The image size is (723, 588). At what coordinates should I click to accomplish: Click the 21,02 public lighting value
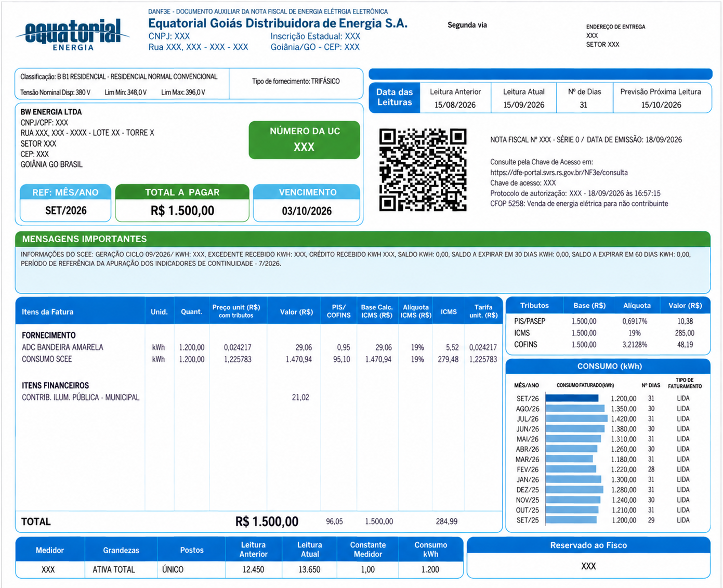pyautogui.click(x=300, y=397)
